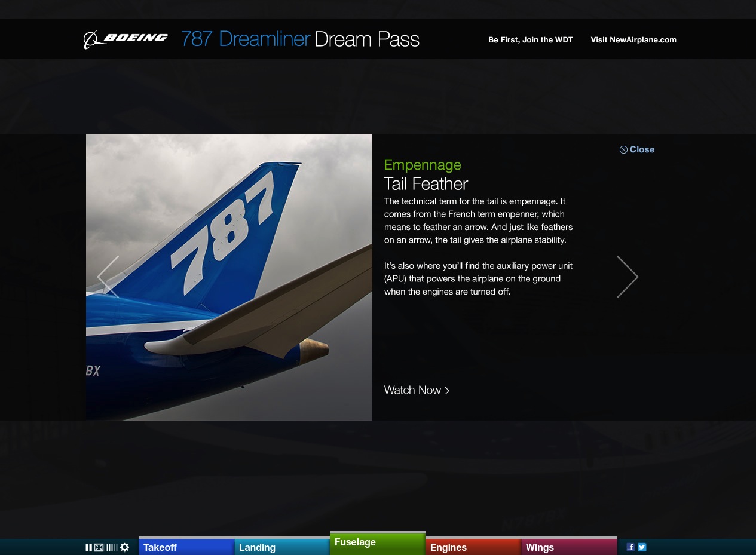756x555 pixels.
Task: Go to the next slide arrow
Action: 628,277
